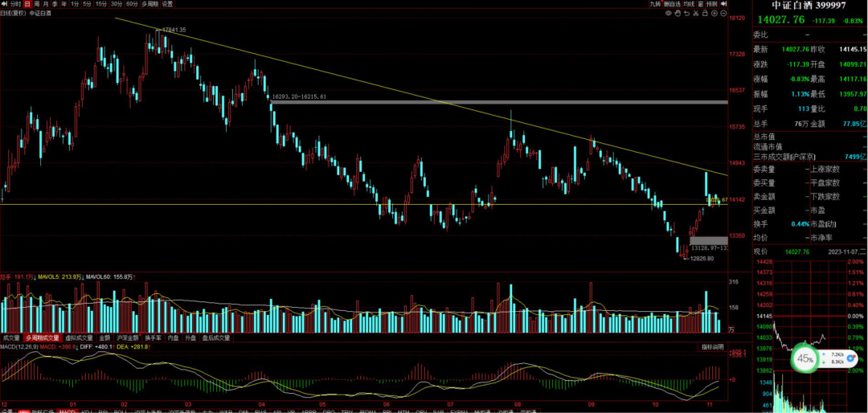Click the 45% green circle widget
Image resolution: width=868 pixels, height=413 pixels.
(x=805, y=358)
